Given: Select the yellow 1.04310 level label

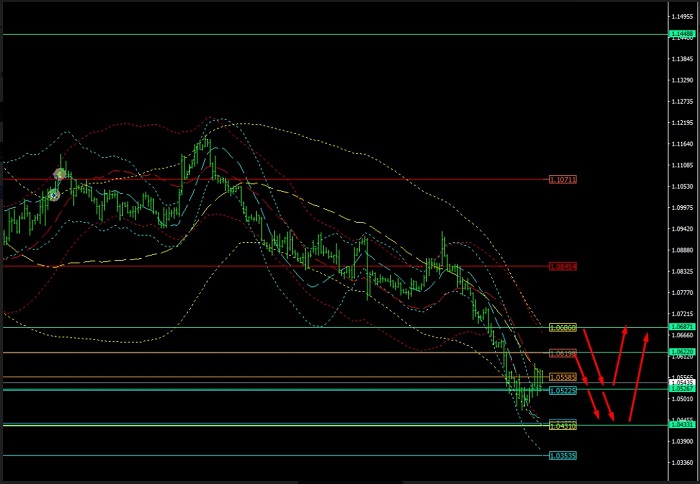Looking at the screenshot, I should [x=563, y=426].
